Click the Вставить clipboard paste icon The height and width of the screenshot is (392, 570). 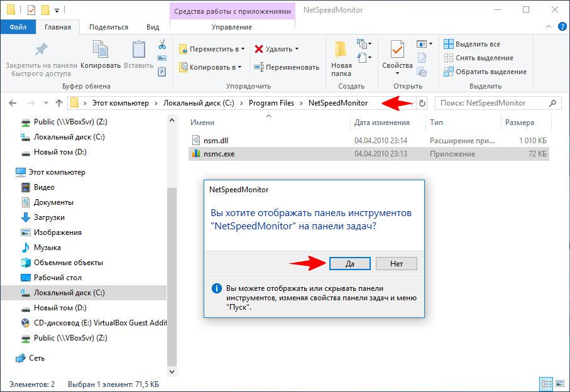tap(138, 49)
